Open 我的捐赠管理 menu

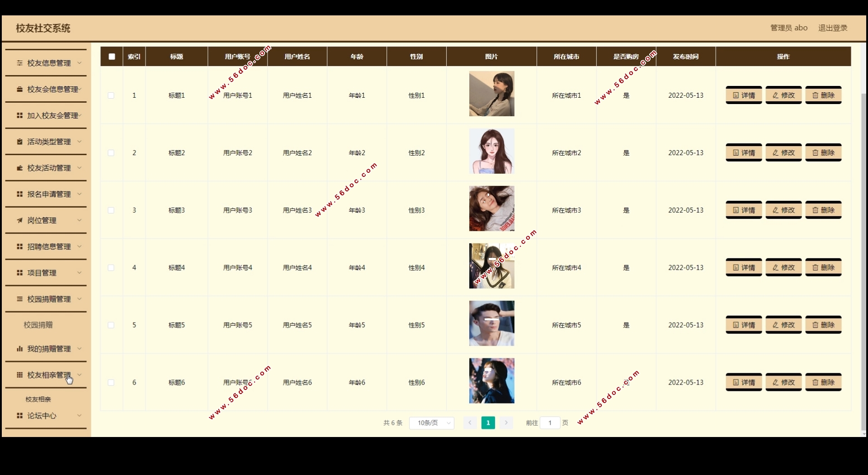[x=46, y=349]
